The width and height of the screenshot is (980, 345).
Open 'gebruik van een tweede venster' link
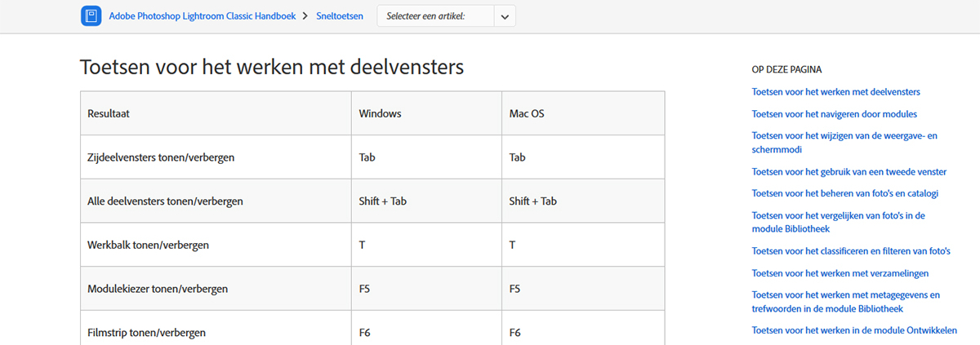tap(849, 172)
